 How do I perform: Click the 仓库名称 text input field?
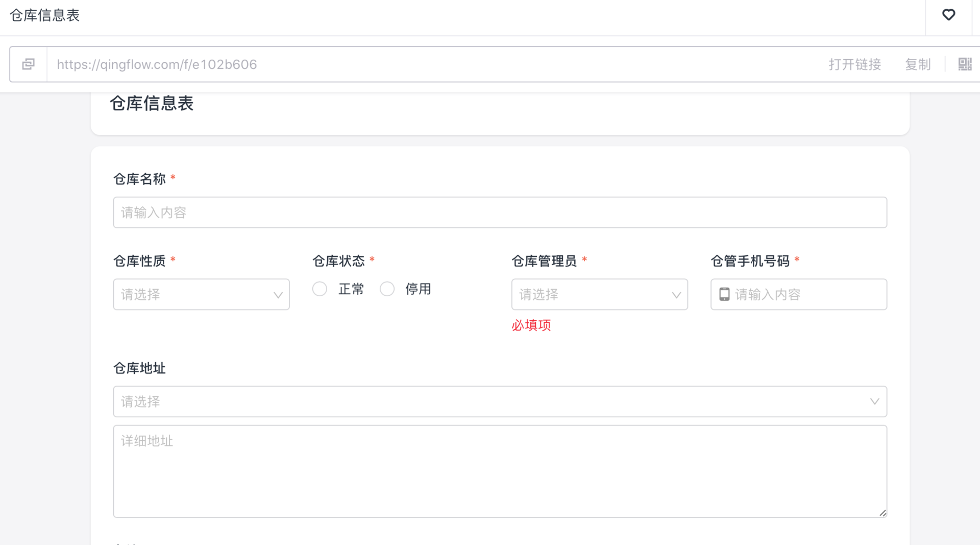click(499, 212)
